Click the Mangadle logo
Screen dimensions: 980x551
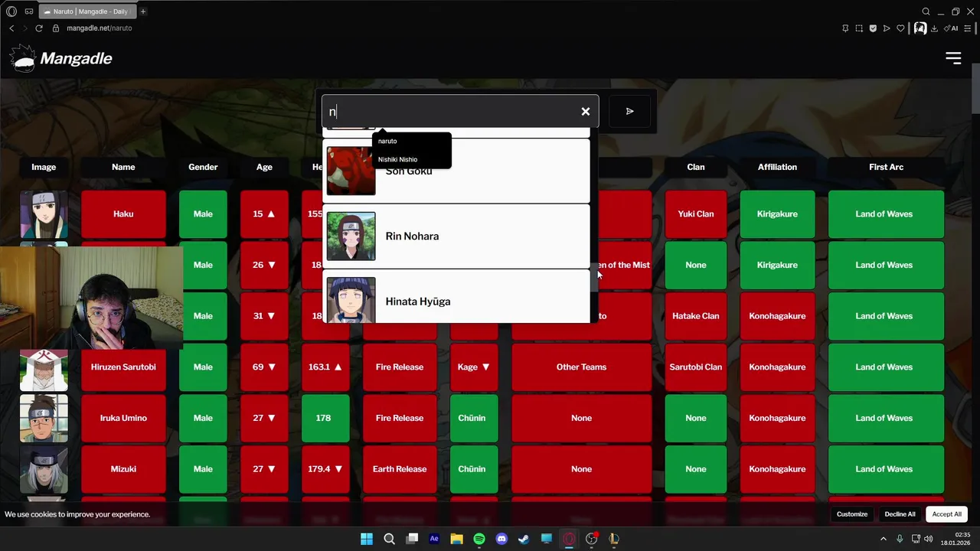[61, 58]
